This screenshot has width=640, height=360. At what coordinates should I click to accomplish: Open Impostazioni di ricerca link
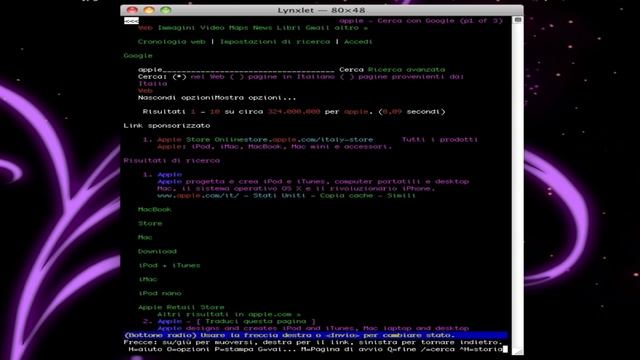tap(275, 42)
